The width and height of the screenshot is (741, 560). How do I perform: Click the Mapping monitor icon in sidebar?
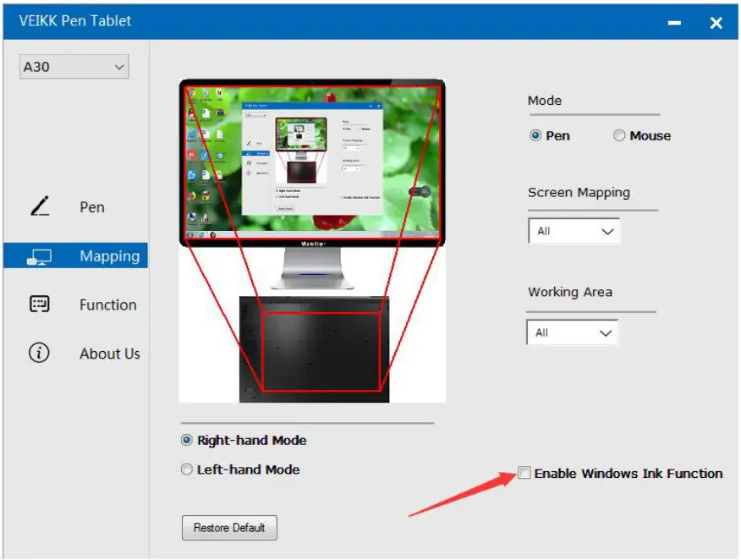click(x=39, y=257)
